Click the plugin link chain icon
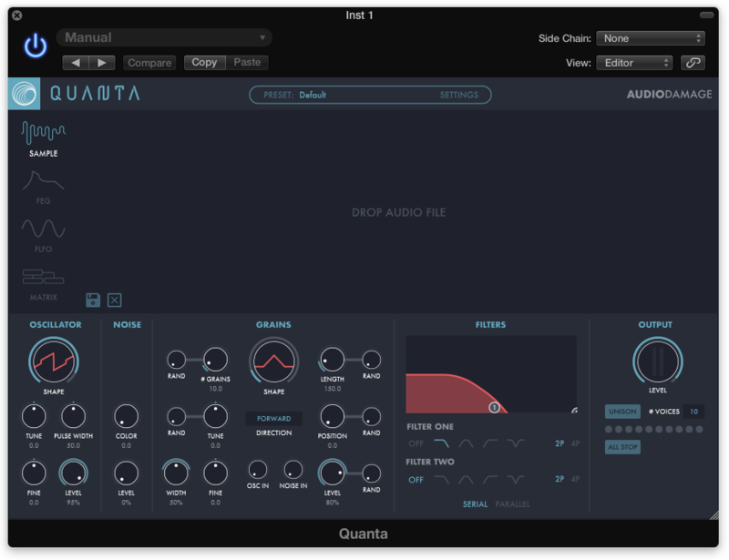 coord(693,63)
